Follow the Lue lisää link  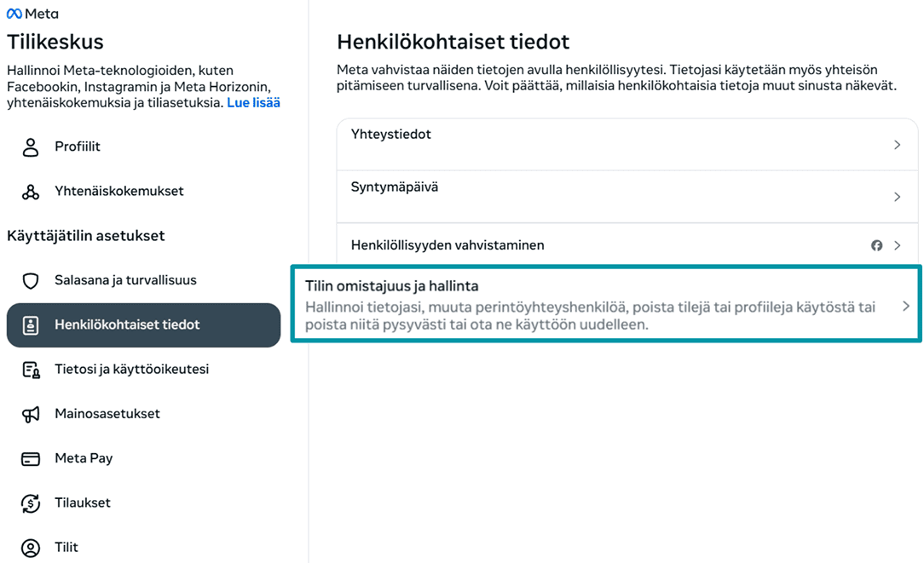coord(253,103)
